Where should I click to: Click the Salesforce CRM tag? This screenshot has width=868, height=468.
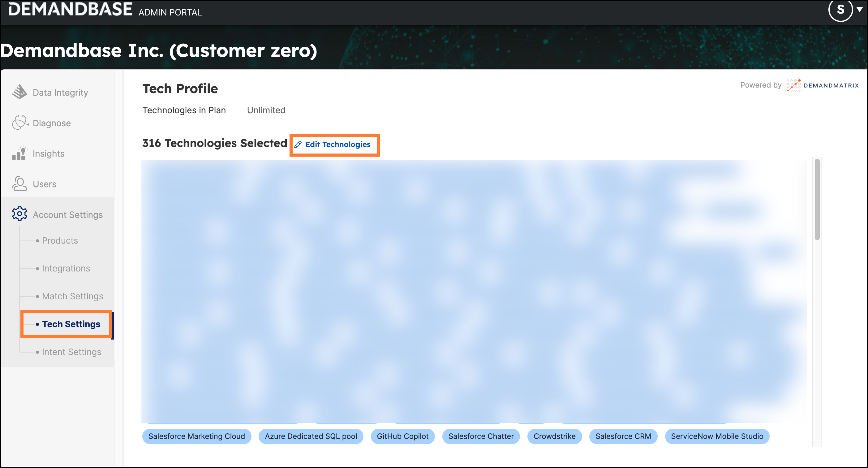click(x=623, y=436)
